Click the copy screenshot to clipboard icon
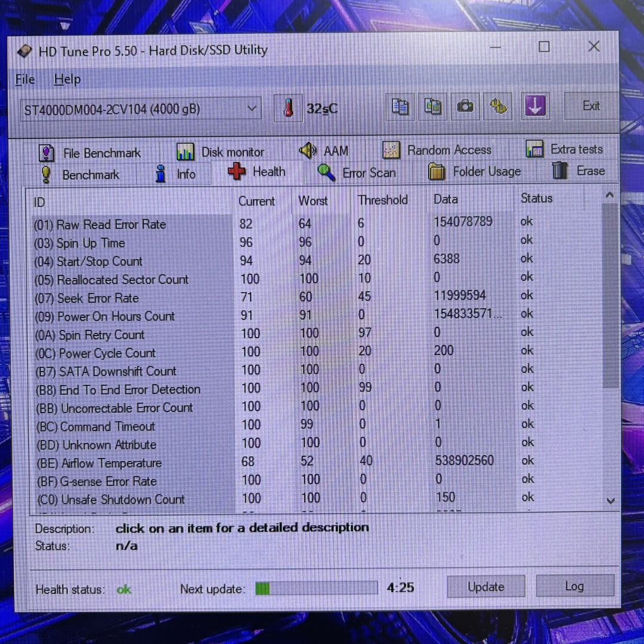The width and height of the screenshot is (644, 644). pos(432,107)
